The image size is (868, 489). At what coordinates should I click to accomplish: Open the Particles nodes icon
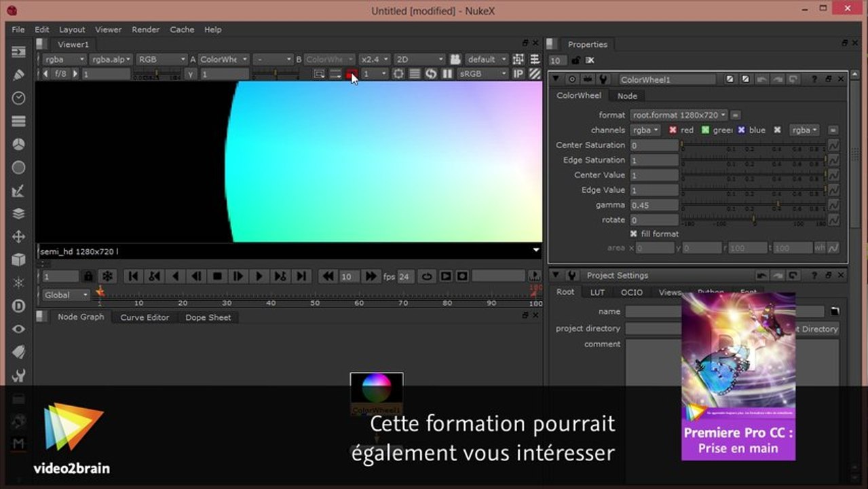pos(18,283)
